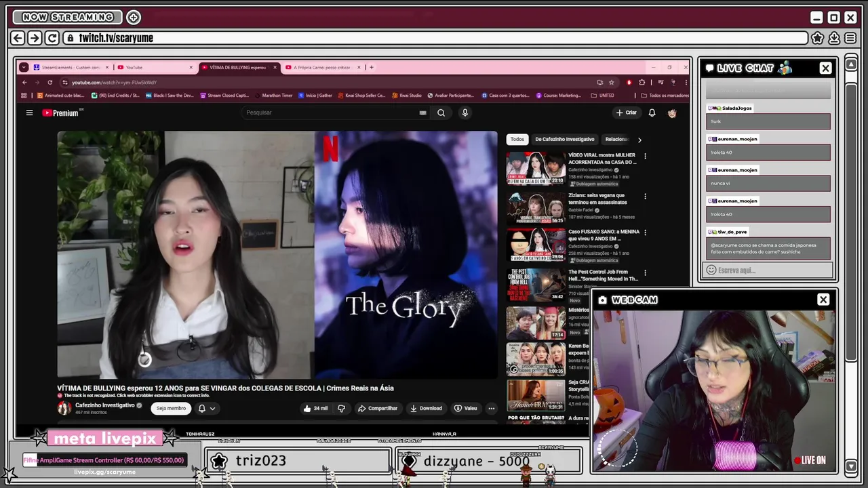
Task: Open the Marathon Timer bookmark
Action: 273,96
